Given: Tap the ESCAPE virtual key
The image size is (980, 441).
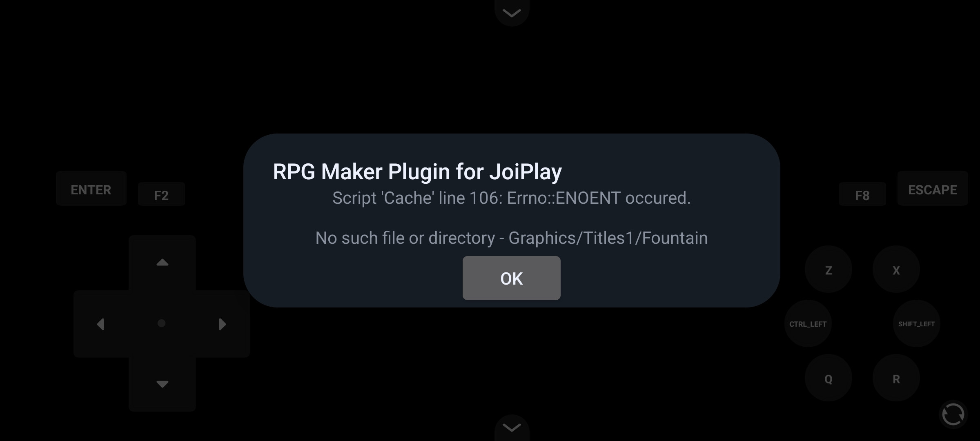Looking at the screenshot, I should 933,189.
